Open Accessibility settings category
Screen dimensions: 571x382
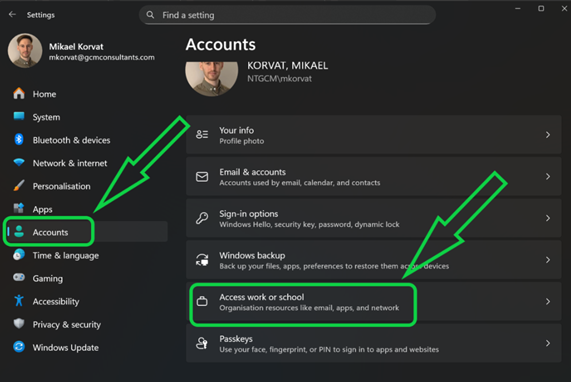click(87, 301)
